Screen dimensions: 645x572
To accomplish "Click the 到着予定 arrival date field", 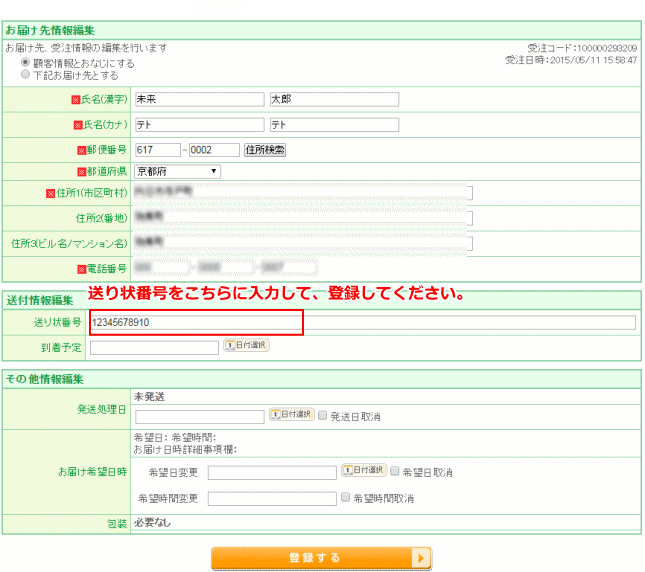I will coord(154,348).
